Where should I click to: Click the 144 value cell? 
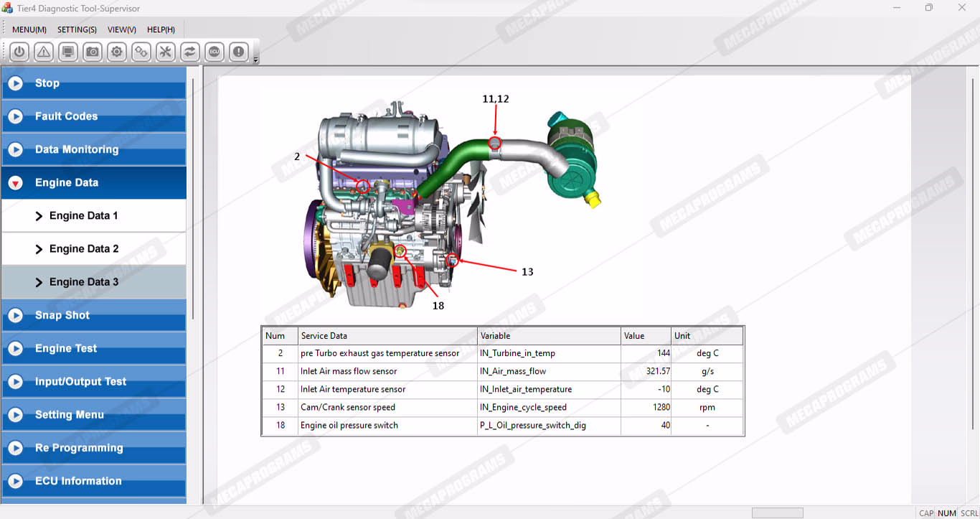click(x=646, y=353)
